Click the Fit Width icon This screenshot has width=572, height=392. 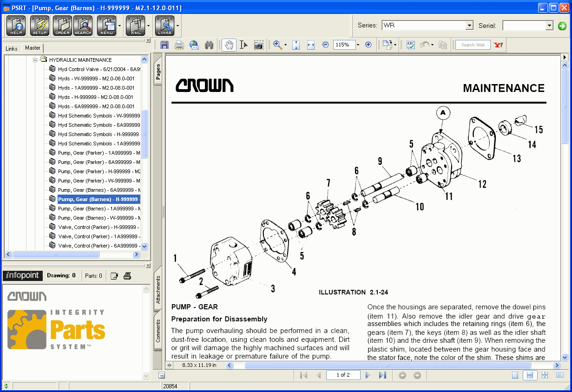[310, 45]
